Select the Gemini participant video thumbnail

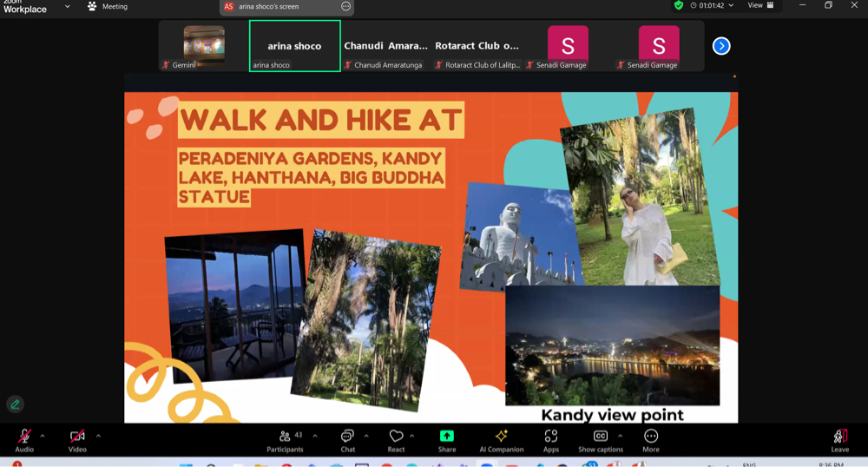204,45
